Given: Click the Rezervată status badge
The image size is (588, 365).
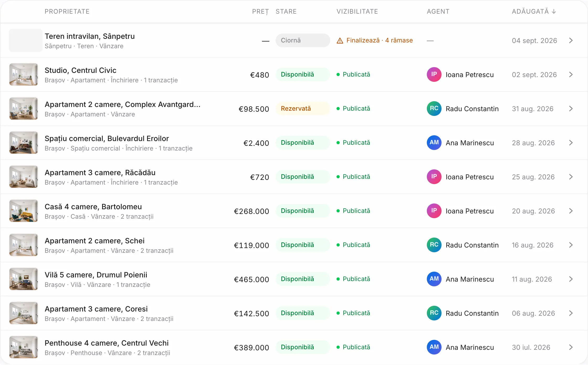Looking at the screenshot, I should coord(303,109).
